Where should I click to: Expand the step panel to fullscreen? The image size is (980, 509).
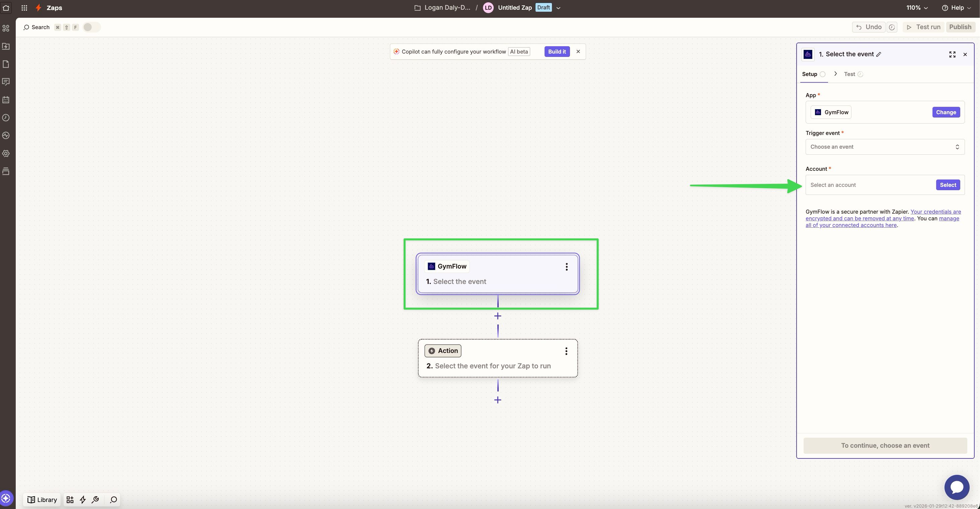[x=952, y=55]
